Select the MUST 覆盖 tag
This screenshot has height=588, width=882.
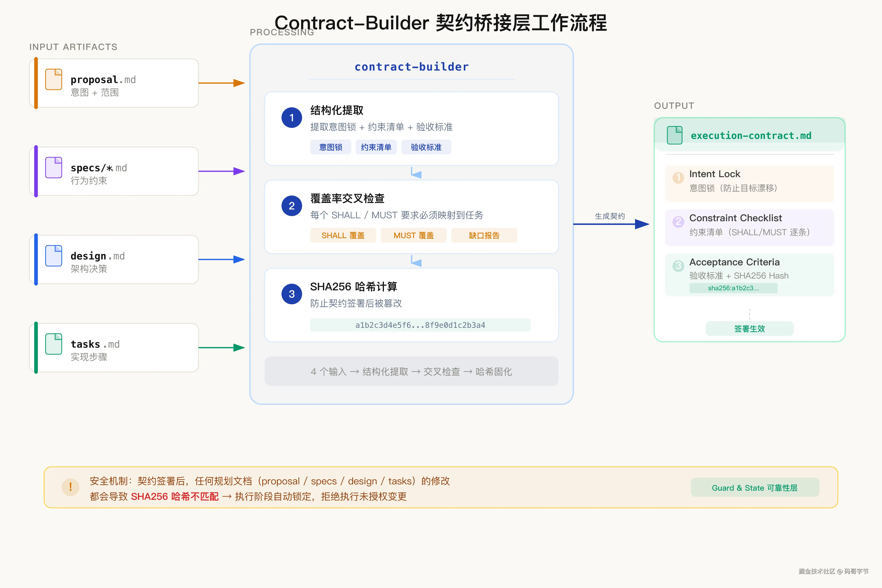coord(414,235)
